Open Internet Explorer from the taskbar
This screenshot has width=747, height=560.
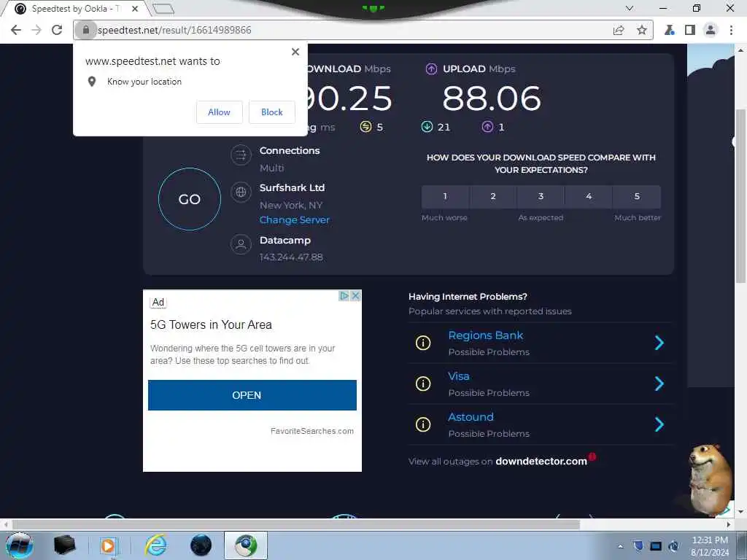pos(156,545)
